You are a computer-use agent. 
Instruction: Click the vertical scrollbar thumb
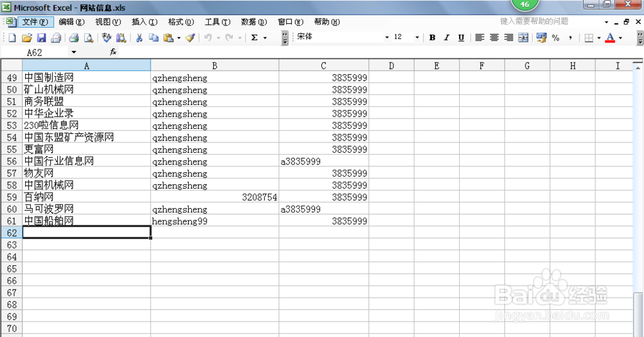click(x=638, y=314)
